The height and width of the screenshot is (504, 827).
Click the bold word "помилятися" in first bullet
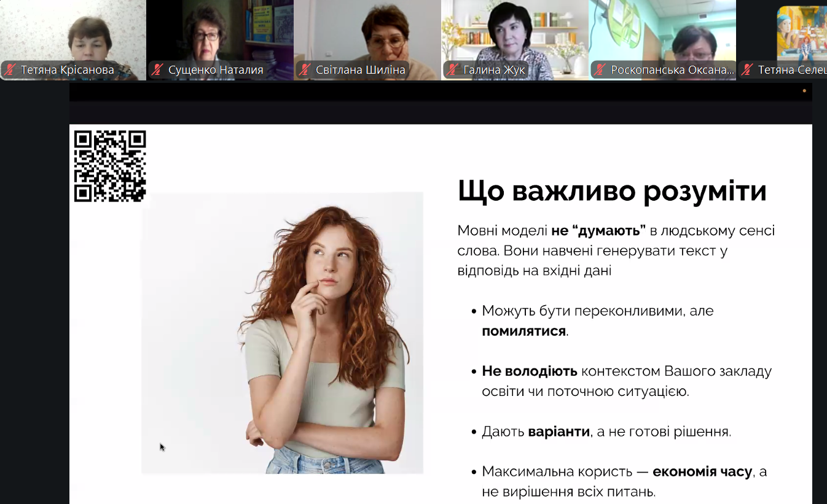click(523, 331)
